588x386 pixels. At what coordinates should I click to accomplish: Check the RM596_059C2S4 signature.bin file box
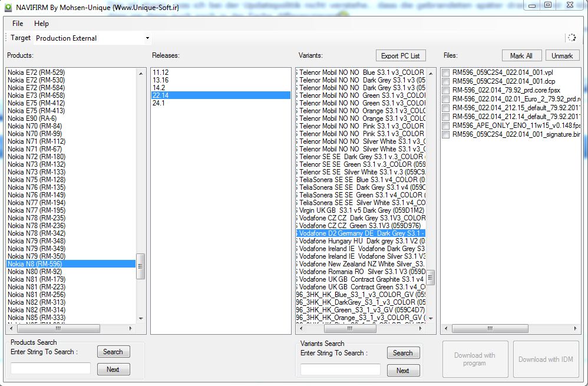(446, 135)
